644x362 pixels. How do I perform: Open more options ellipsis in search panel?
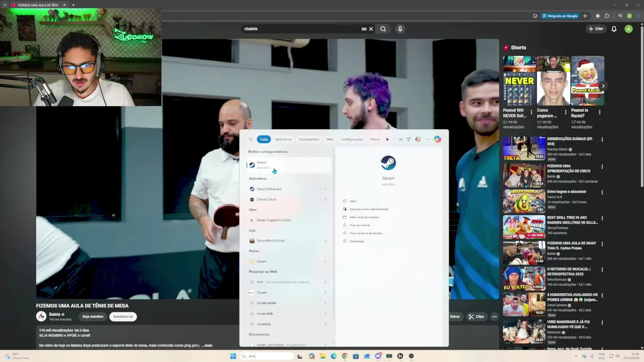coord(428,139)
